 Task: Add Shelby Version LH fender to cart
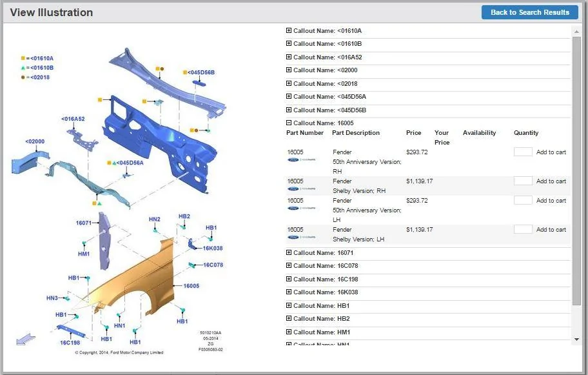point(551,229)
